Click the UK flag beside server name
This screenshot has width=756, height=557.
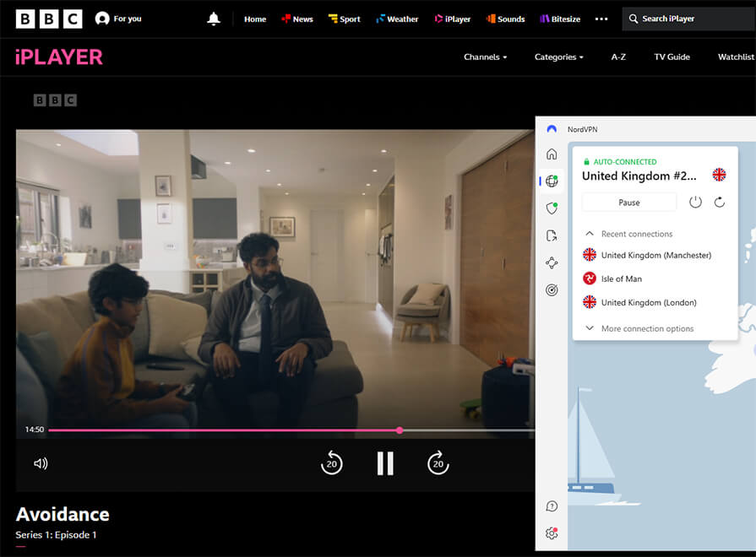(719, 175)
